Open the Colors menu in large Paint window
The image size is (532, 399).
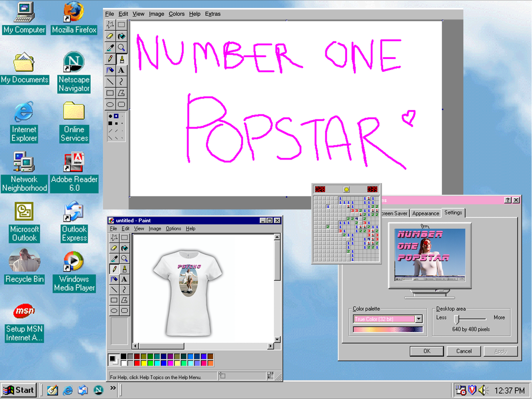pyautogui.click(x=176, y=14)
